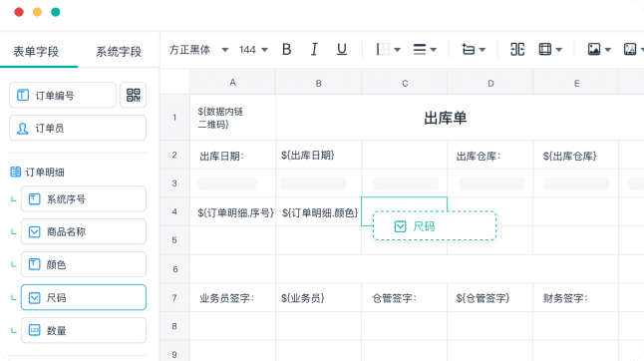Viewport: 644px width, 361px height.
Task: Click the merge cells icon
Action: 517,49
